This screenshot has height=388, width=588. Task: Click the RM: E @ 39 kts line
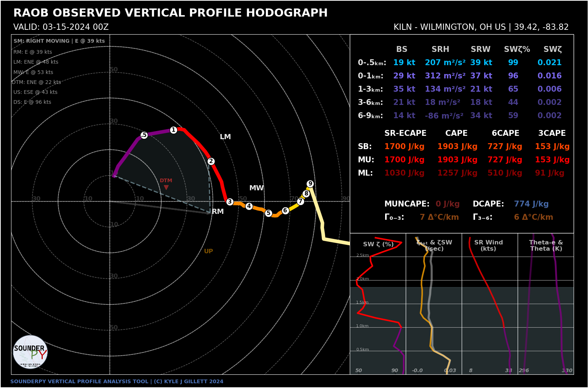pyautogui.click(x=33, y=52)
